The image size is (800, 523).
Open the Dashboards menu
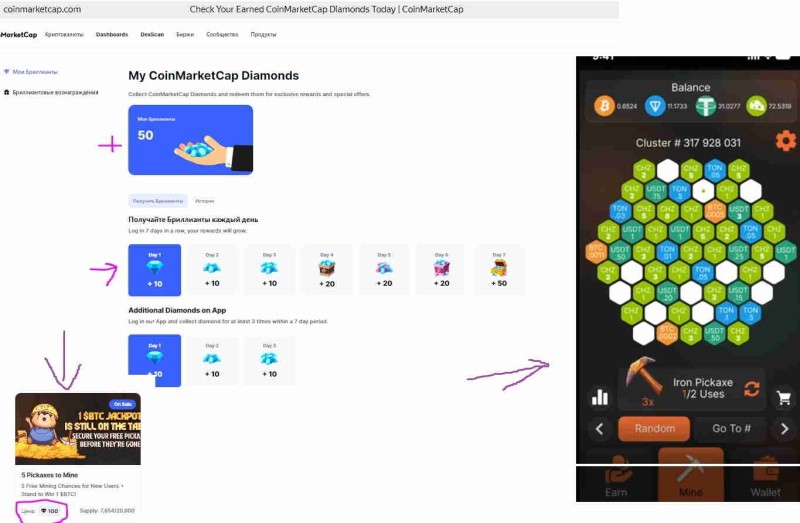[112, 35]
